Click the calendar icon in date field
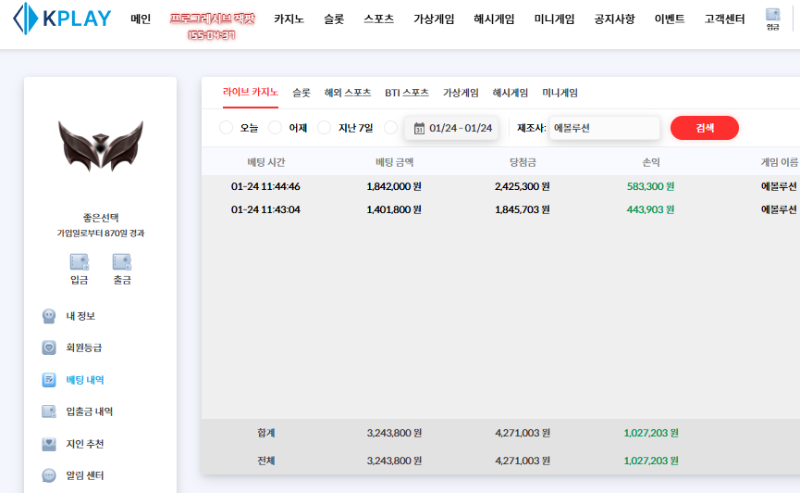This screenshot has height=493, width=800. 419,128
